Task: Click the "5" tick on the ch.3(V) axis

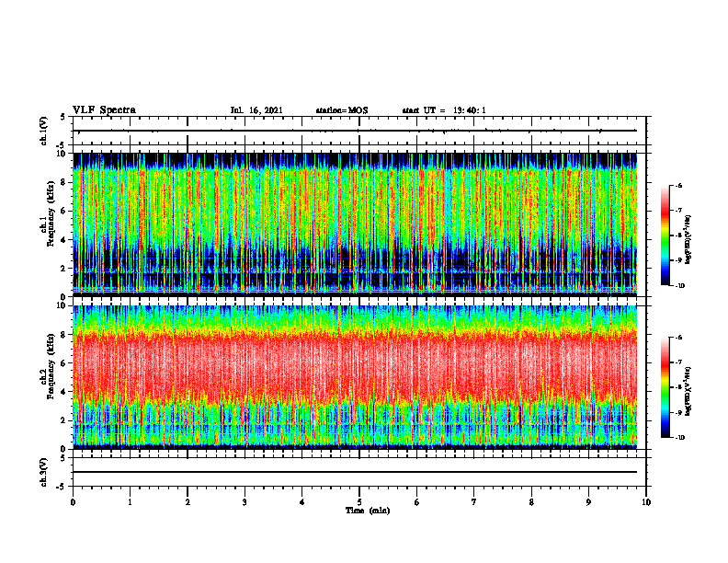Action: pos(64,458)
